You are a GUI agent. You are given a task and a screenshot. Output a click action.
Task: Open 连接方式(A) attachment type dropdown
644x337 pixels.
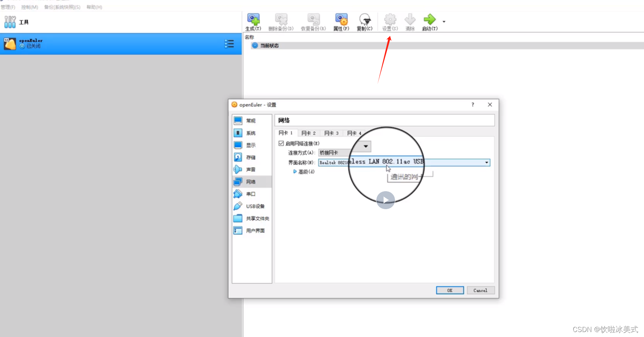344,152
